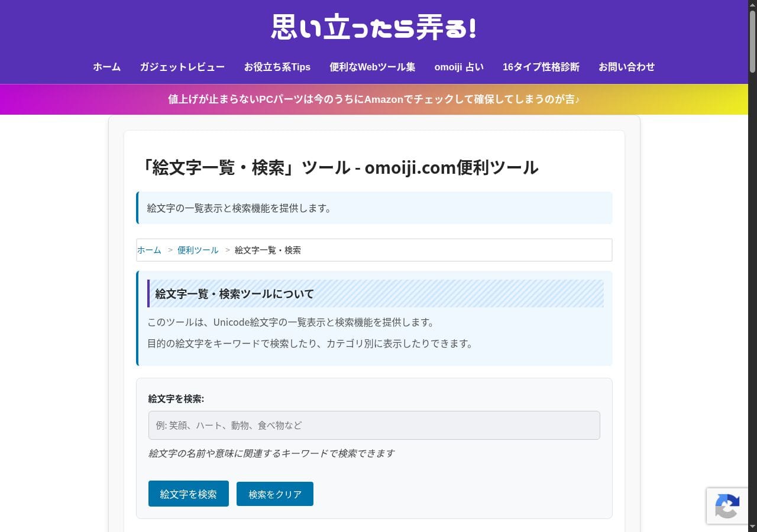This screenshot has height=532, width=757.
Task: Select omoiji 占い in the nav bar
Action: click(x=459, y=67)
